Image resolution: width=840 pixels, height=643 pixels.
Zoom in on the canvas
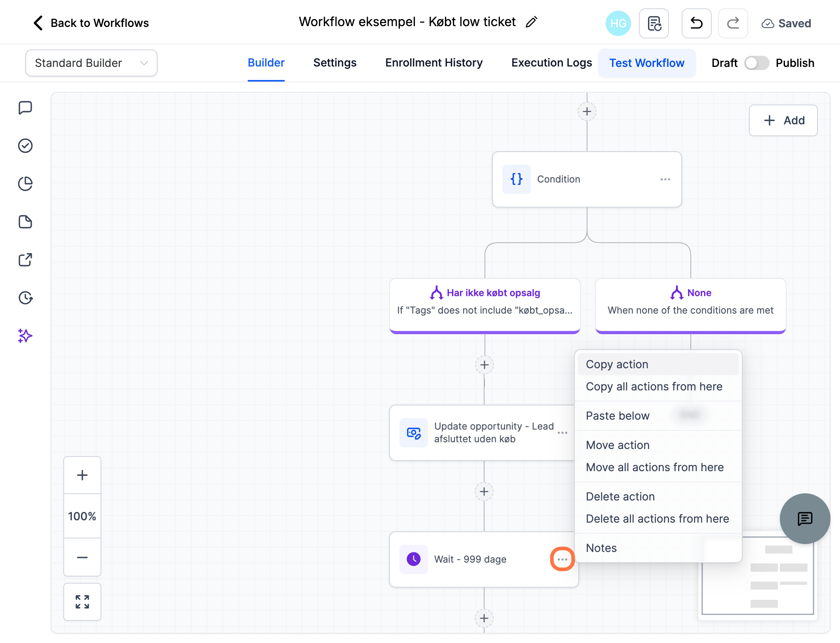pyautogui.click(x=82, y=475)
